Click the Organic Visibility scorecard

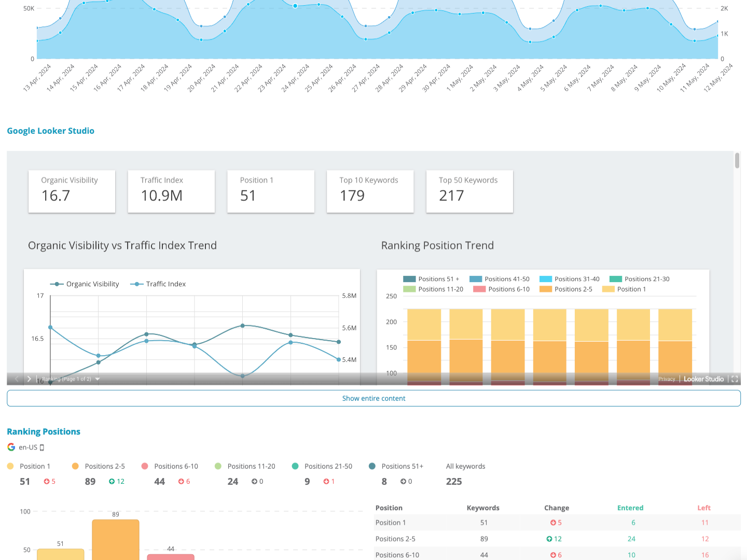[x=72, y=191]
